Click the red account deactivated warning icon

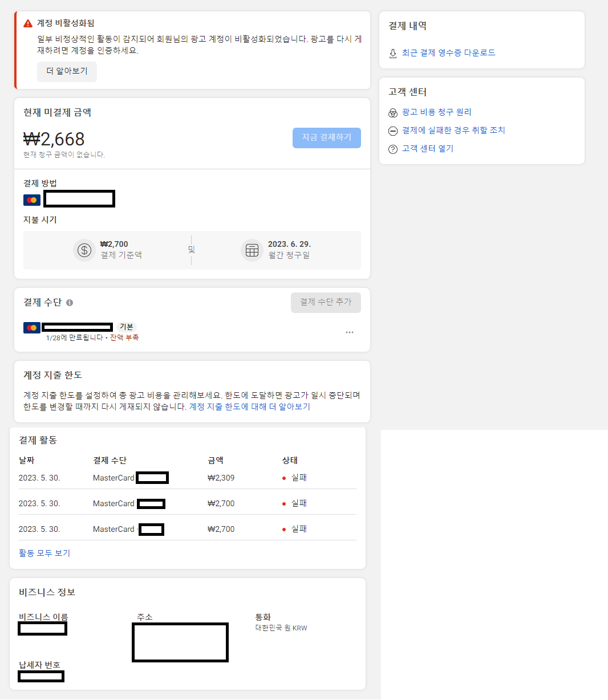27,23
